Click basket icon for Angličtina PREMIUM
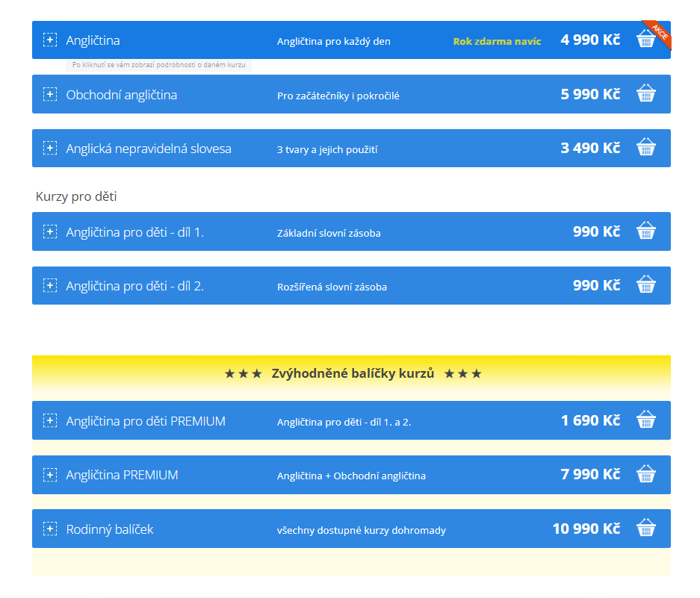Screen dimensions: 700x598 coord(645,475)
